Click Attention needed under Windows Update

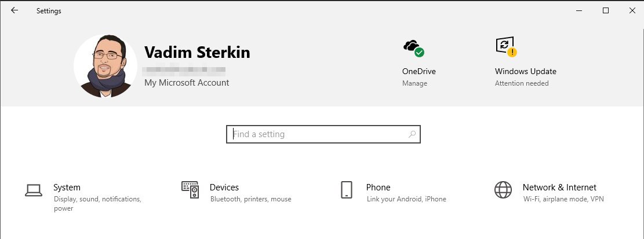click(522, 83)
